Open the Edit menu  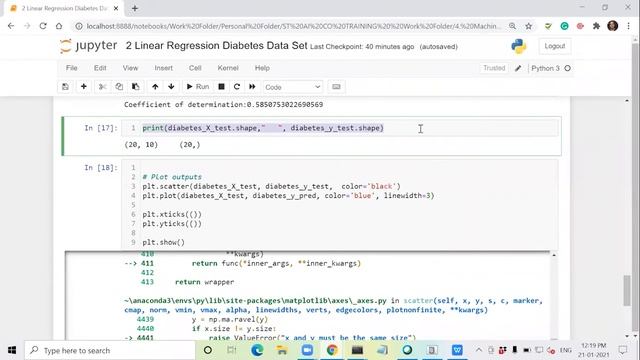pyautogui.click(x=100, y=68)
